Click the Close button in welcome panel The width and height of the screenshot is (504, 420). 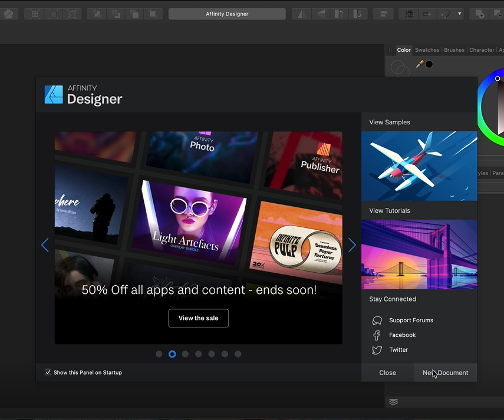coord(387,372)
